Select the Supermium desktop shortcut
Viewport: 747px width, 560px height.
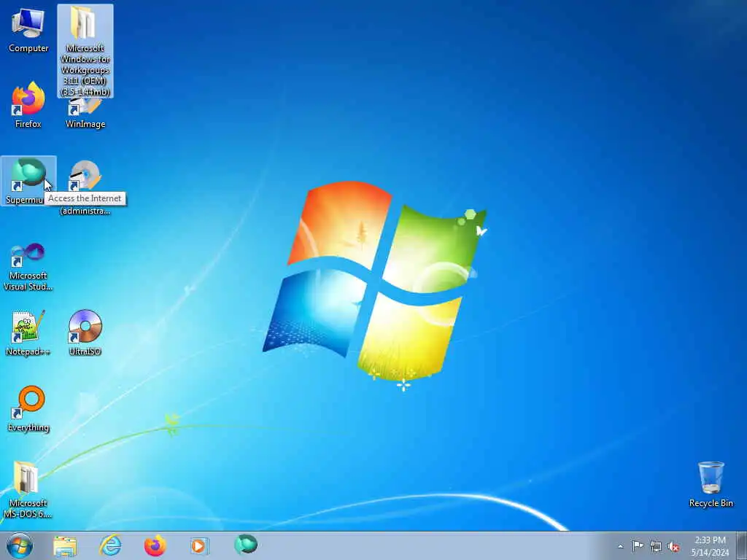pyautogui.click(x=28, y=181)
